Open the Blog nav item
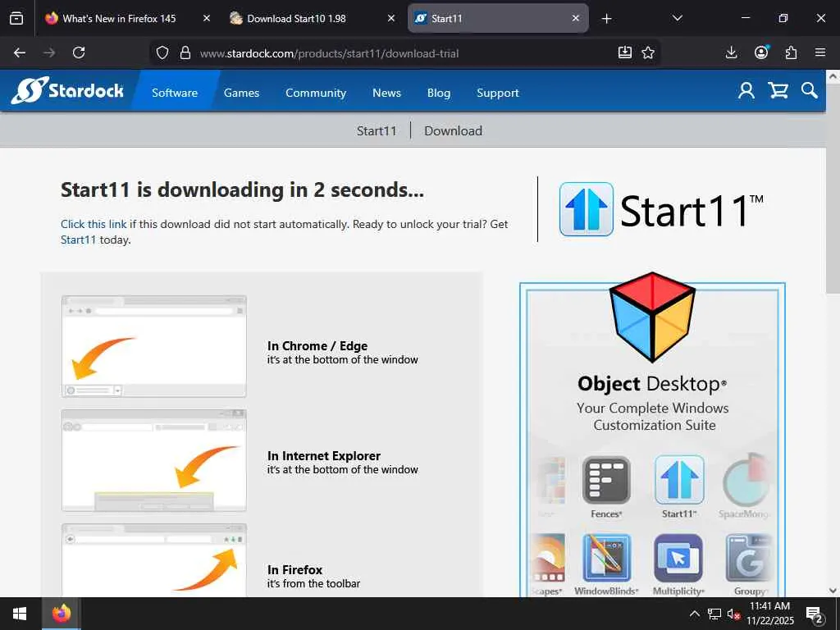Image resolution: width=840 pixels, height=630 pixels. 439,93
